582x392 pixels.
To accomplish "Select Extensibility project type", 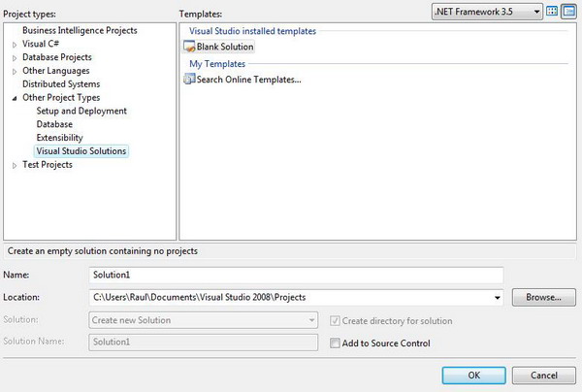I will click(x=60, y=138).
